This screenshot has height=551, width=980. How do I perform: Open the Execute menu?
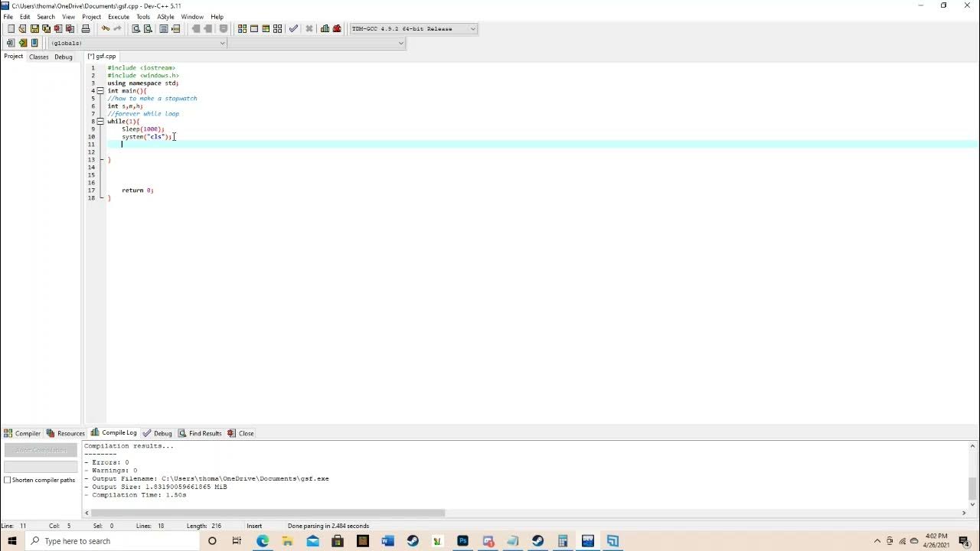119,17
